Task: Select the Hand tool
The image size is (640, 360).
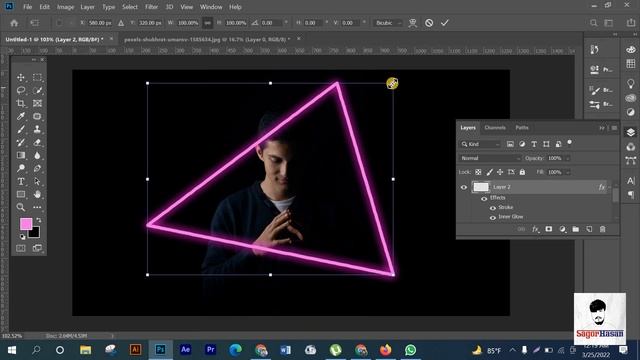Action: (37, 195)
